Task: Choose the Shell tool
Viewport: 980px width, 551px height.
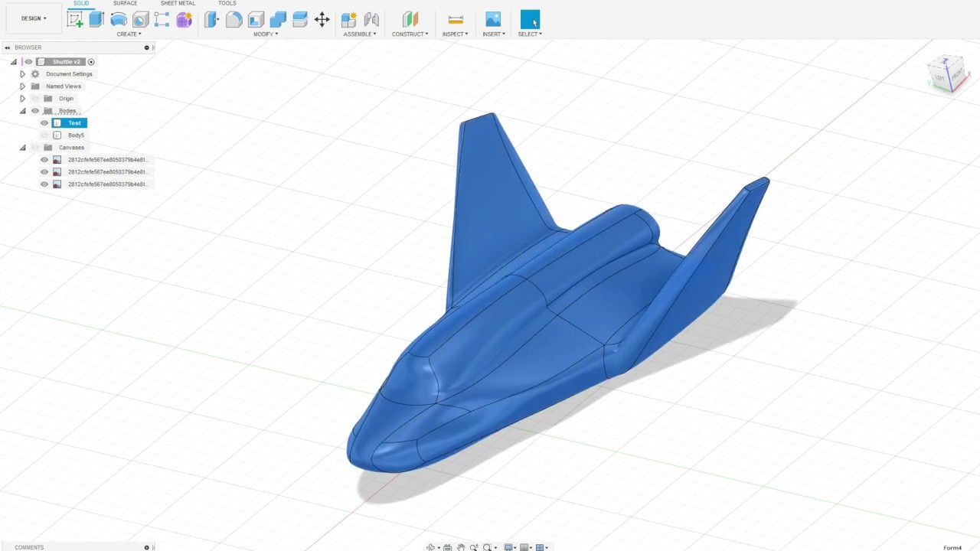Action: [x=256, y=20]
